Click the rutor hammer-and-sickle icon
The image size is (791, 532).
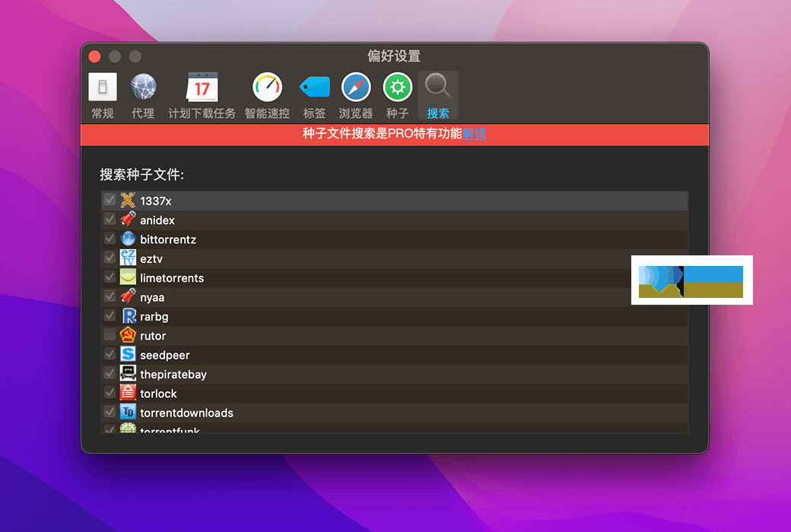pos(128,335)
